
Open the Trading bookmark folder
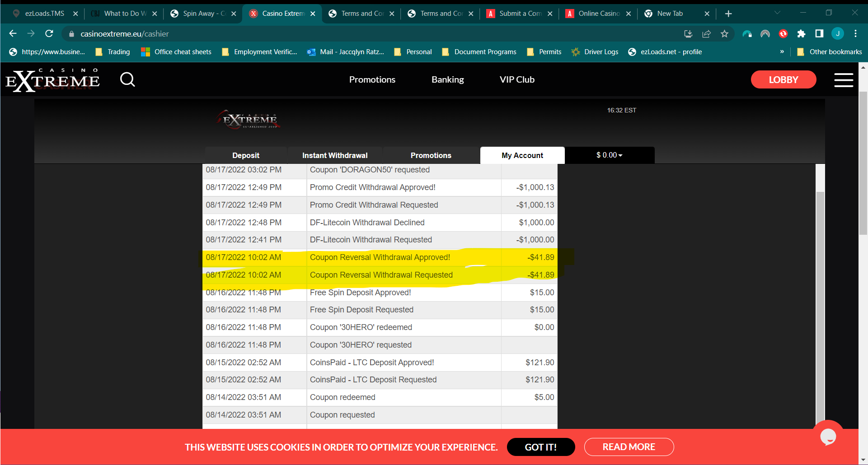pyautogui.click(x=113, y=52)
